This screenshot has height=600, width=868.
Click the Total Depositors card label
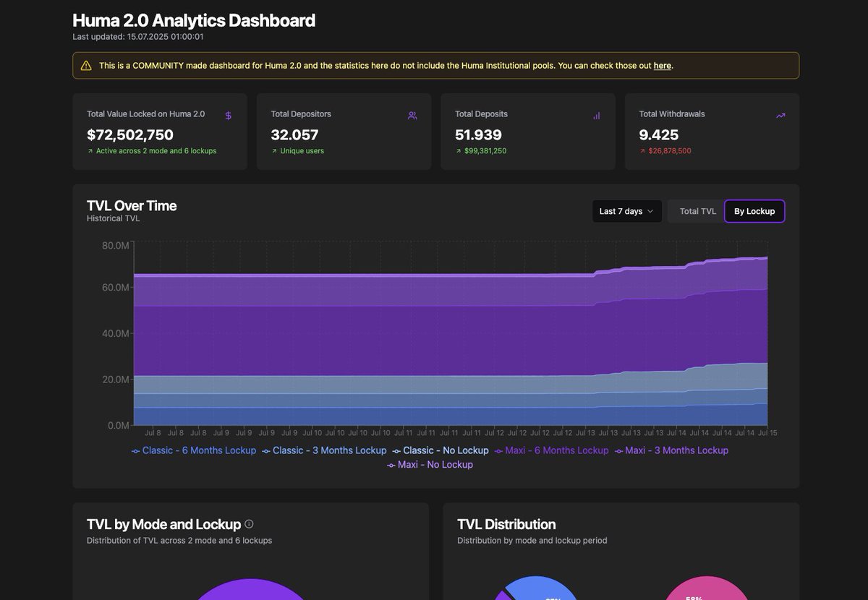(x=301, y=114)
